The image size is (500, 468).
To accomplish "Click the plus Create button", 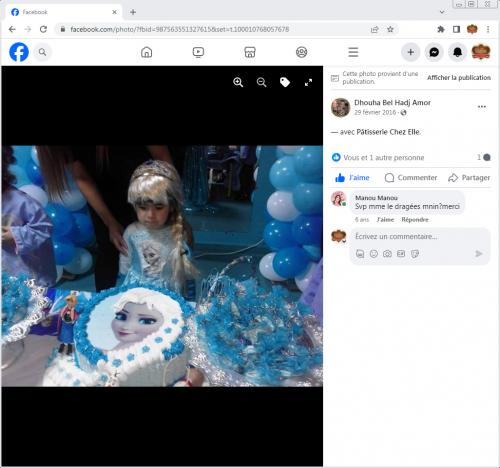I will point(410,52).
